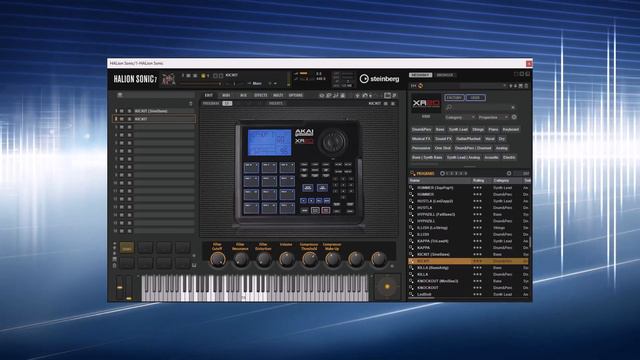Filter by the Drum&Perc tag
Viewport: 640px width, 360px height.
pyautogui.click(x=422, y=129)
